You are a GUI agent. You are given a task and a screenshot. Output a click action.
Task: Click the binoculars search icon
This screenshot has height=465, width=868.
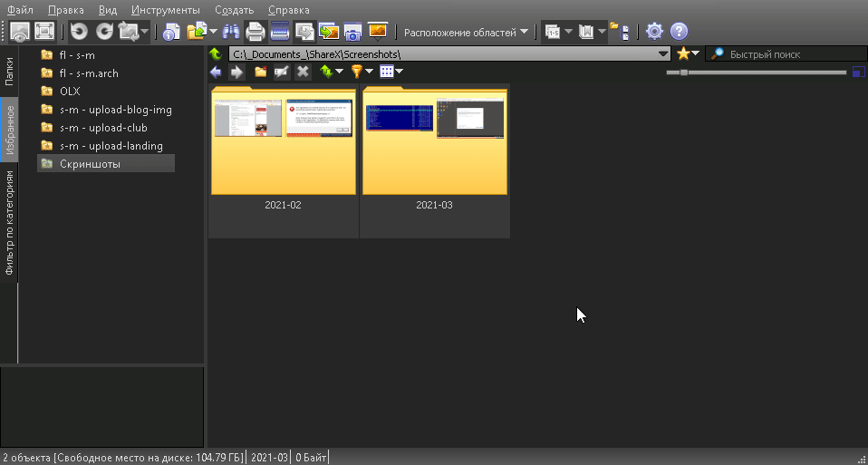click(231, 32)
